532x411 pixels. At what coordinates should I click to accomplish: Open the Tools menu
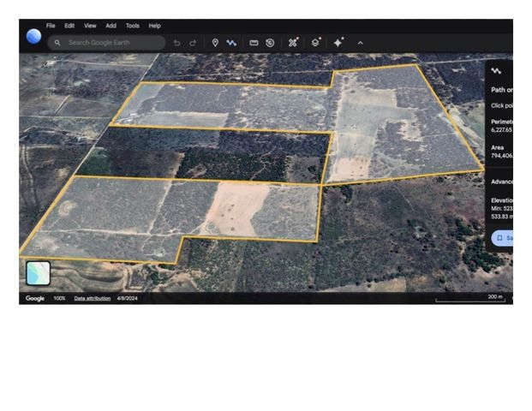tap(132, 26)
